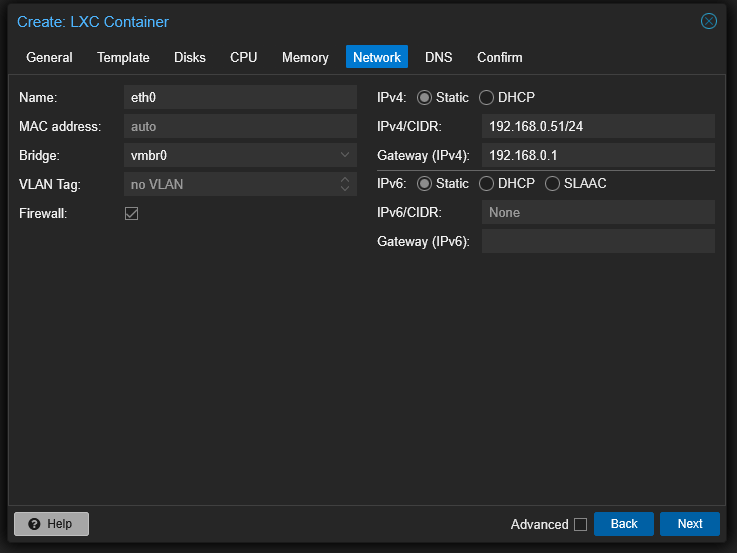Open the DNS tab

pyautogui.click(x=439, y=57)
